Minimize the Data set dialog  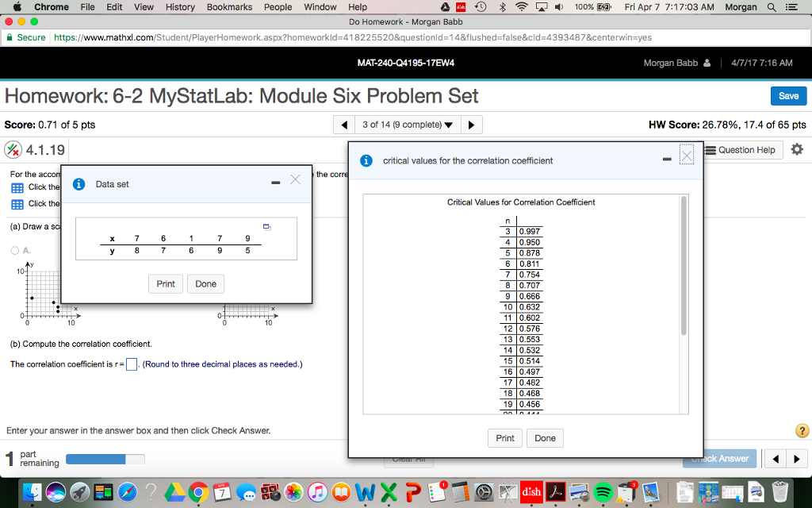tap(275, 183)
